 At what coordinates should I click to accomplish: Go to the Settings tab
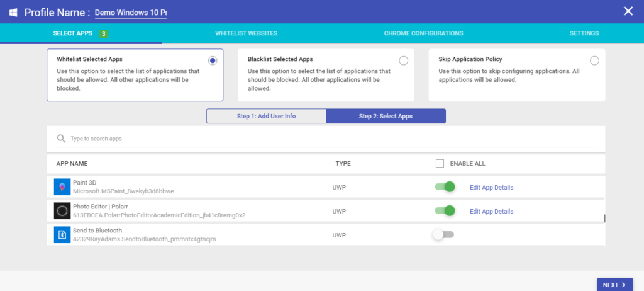(584, 33)
